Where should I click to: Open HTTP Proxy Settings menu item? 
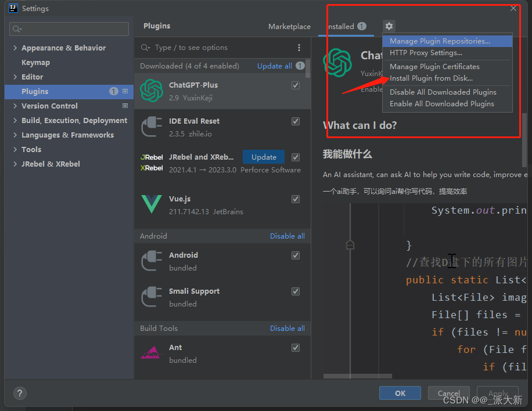(447, 53)
